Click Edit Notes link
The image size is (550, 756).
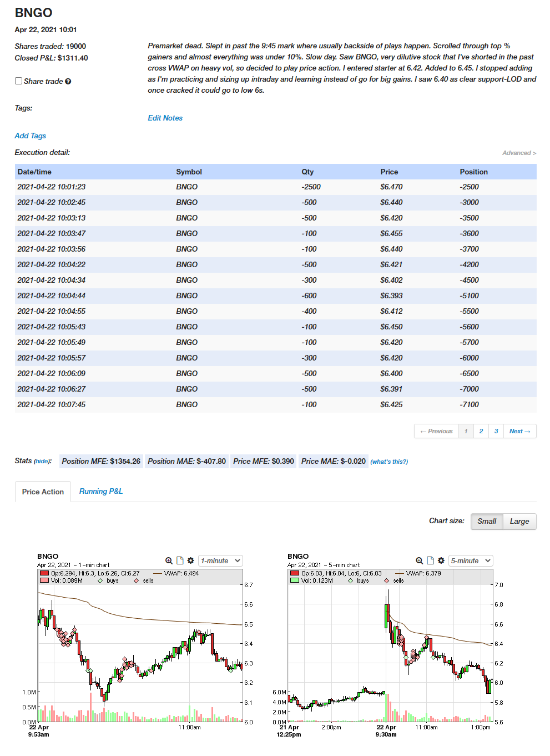click(165, 118)
